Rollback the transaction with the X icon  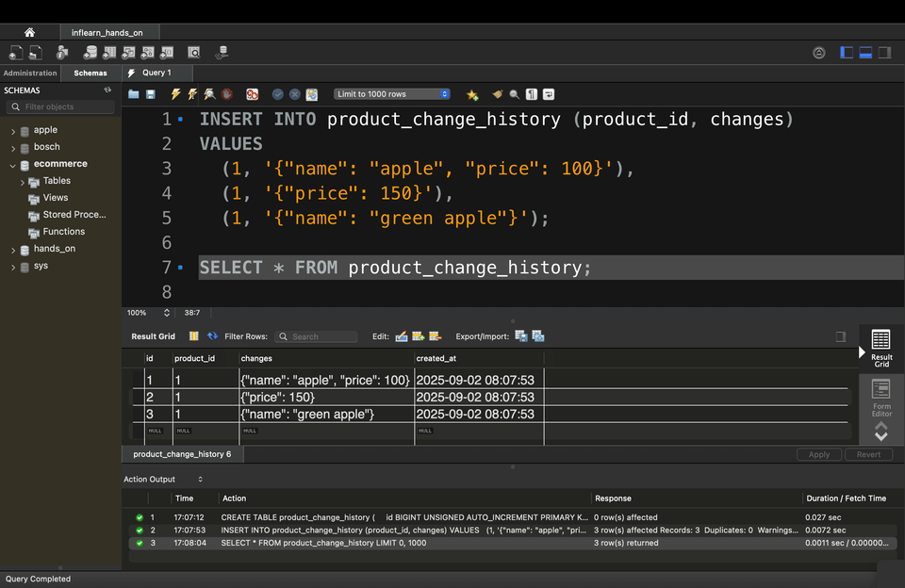click(295, 94)
